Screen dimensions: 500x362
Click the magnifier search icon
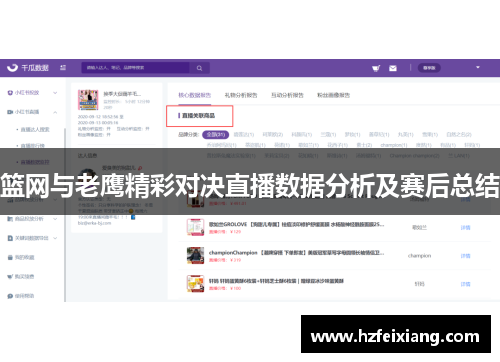tap(199, 68)
